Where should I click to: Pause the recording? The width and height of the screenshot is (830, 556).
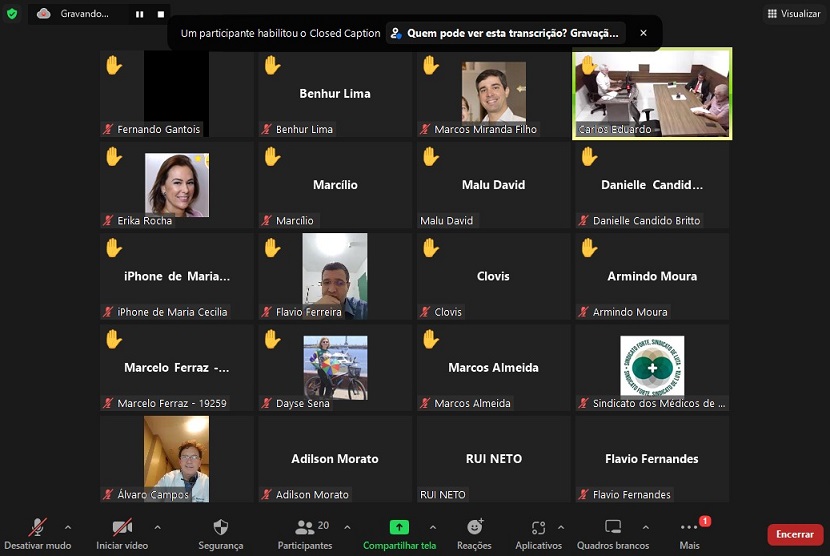point(139,14)
